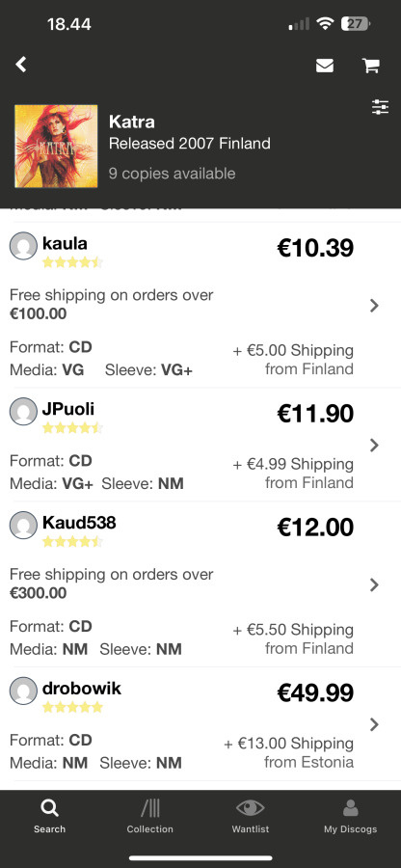Viewport: 401px width, 868px height.
Task: Tap the Kaud538 seller avatar
Action: click(23, 525)
